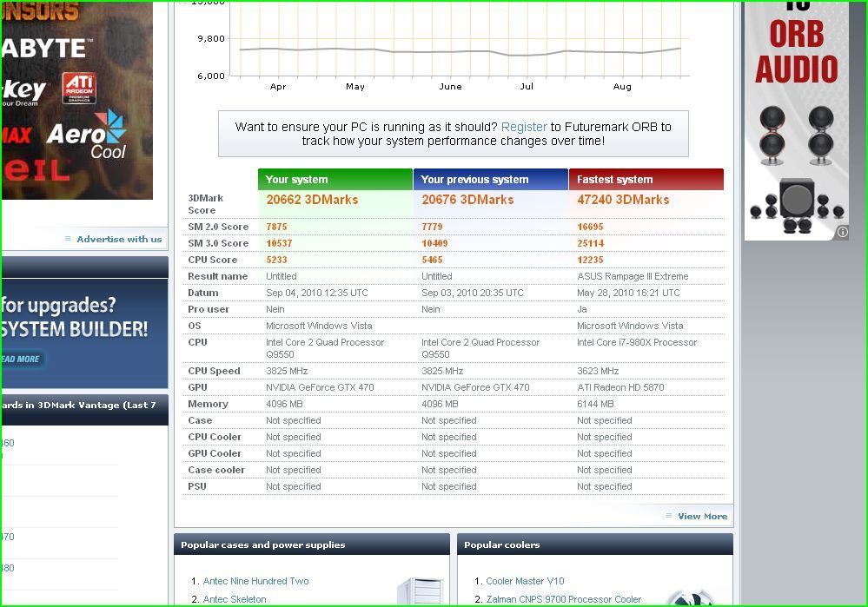
Task: Click the computer case thumbnail image
Action: coord(421,591)
